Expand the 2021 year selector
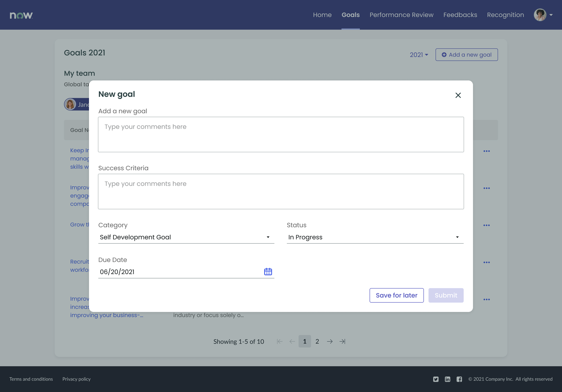 (x=419, y=55)
